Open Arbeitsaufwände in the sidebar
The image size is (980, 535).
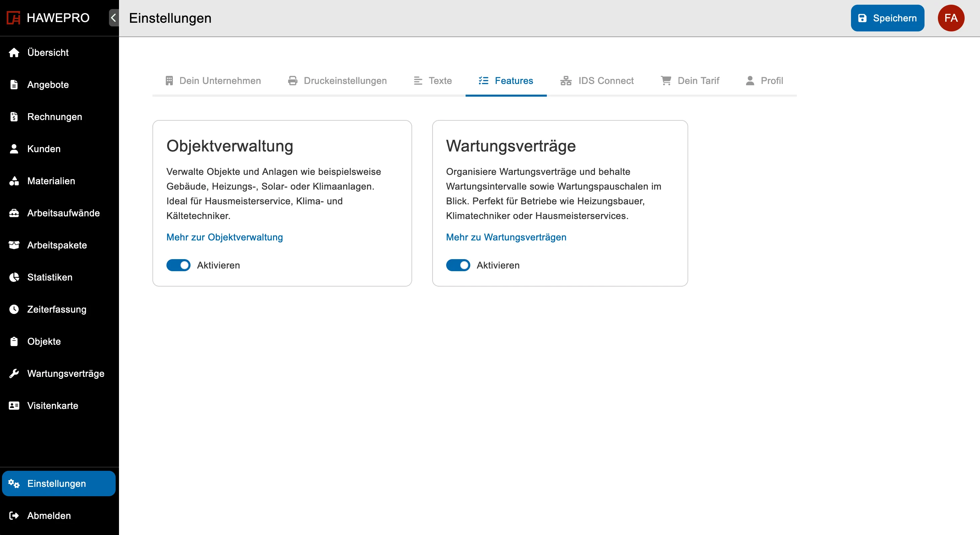(59, 213)
